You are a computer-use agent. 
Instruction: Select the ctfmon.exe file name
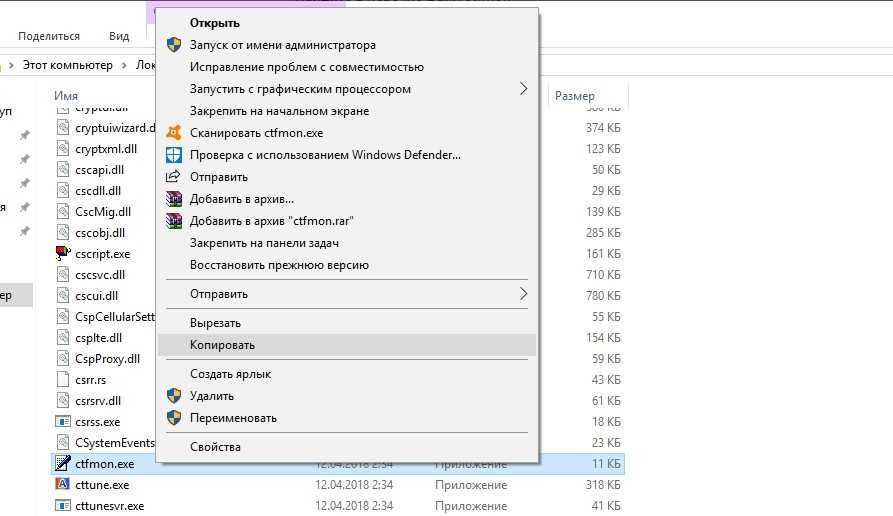click(105, 464)
